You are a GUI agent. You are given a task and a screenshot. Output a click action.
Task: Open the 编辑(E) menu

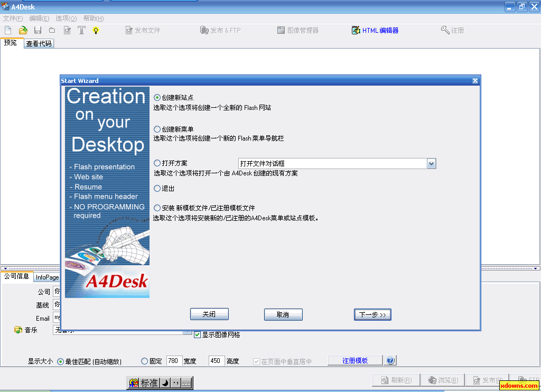pyautogui.click(x=39, y=18)
